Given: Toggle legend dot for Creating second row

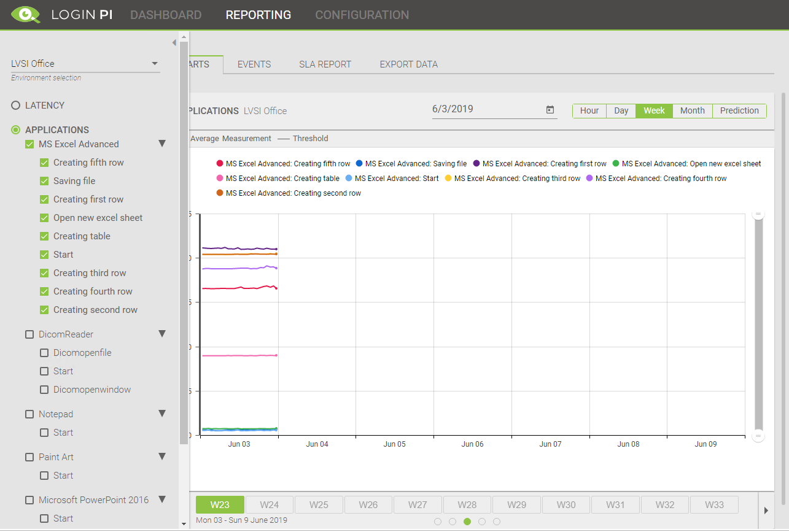Looking at the screenshot, I should 220,193.
